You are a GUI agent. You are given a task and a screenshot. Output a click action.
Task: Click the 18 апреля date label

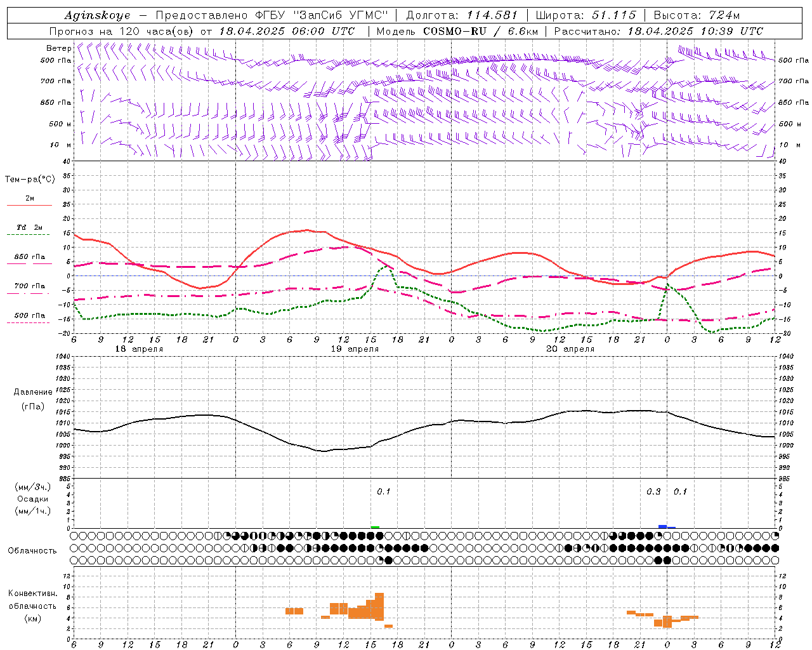click(x=139, y=349)
